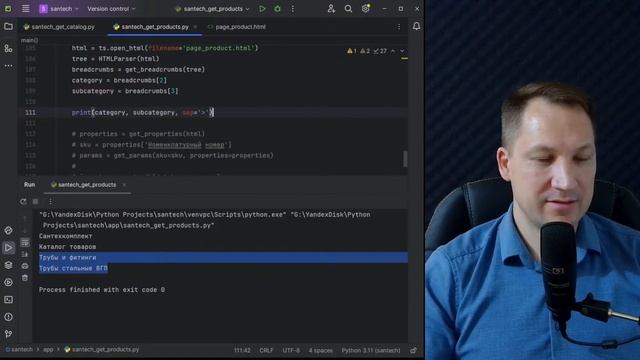Toggle the read-only lock icon
This screenshot has width=640, height=360.
414,351
